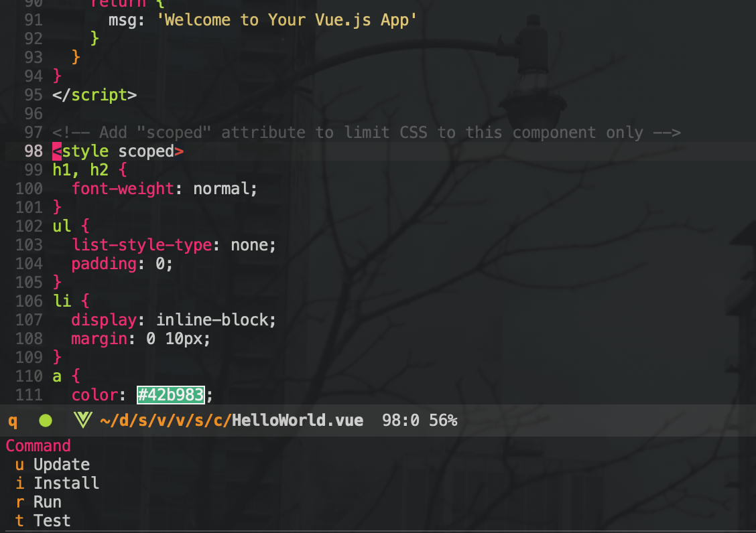The width and height of the screenshot is (756, 533).
Task: Select the Test command entry
Action: coord(42,521)
